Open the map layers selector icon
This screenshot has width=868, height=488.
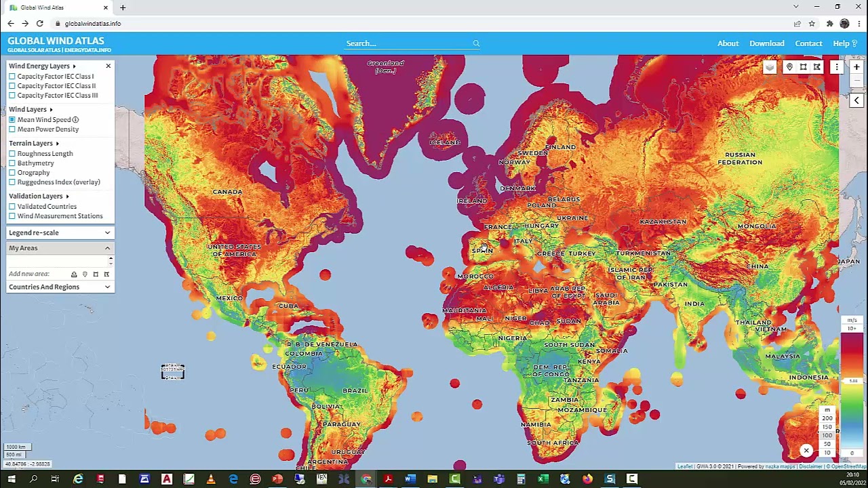coord(770,67)
